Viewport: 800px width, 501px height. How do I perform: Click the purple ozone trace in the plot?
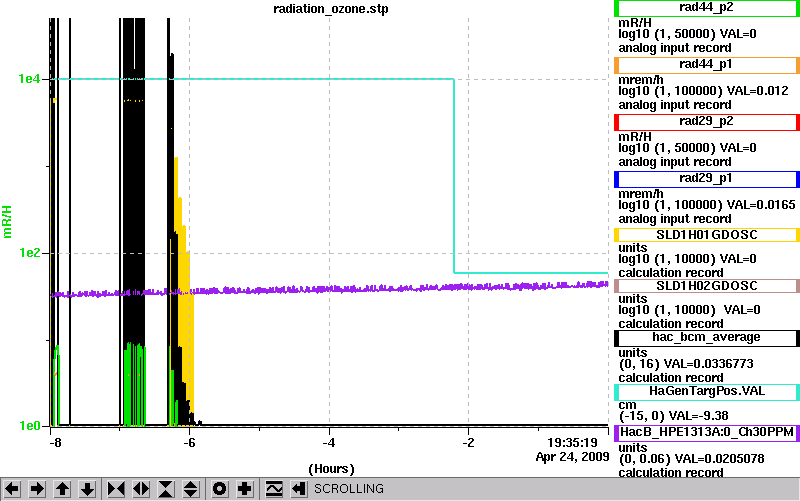[330, 289]
